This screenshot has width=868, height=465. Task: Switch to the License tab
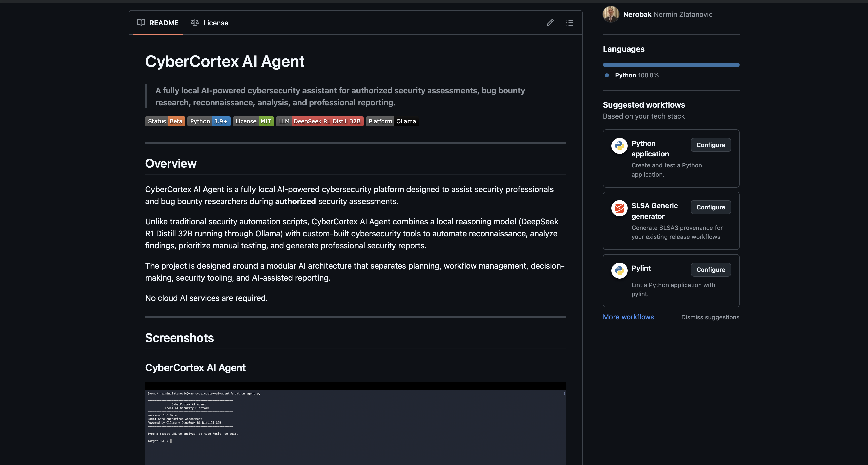(210, 23)
